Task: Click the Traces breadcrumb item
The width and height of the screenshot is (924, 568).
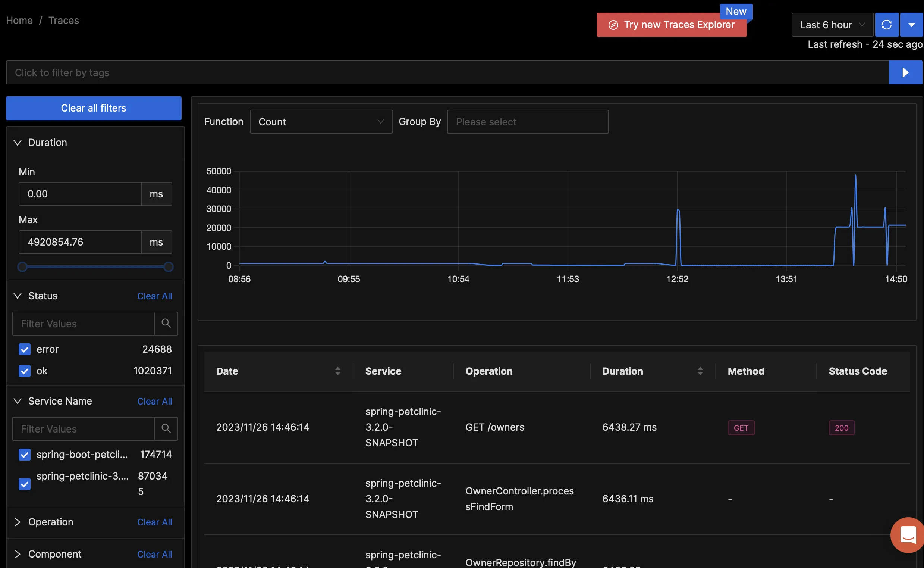Action: tap(64, 20)
